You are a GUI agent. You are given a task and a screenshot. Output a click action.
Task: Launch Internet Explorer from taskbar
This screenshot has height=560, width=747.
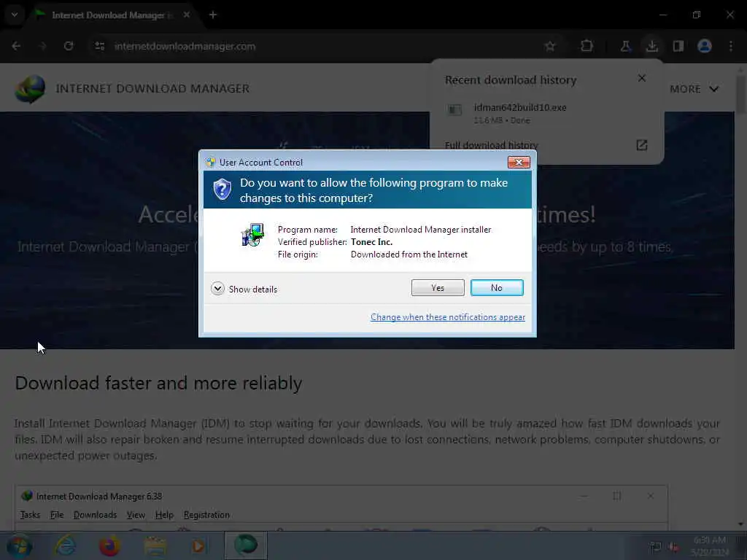tap(65, 545)
